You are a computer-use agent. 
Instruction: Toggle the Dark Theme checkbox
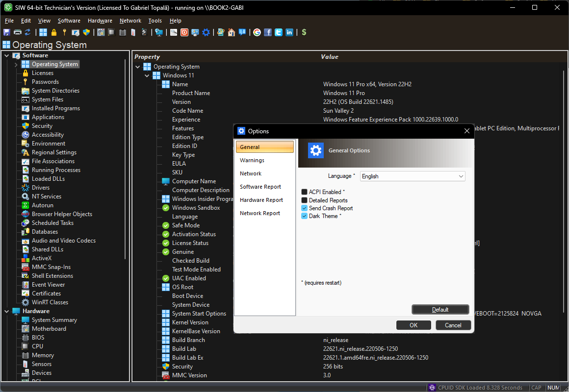(x=305, y=216)
